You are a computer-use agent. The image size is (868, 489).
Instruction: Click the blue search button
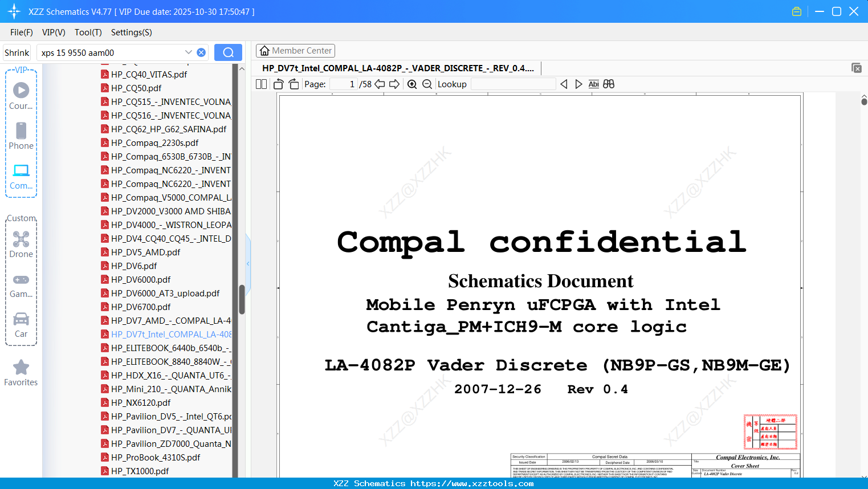coord(228,52)
